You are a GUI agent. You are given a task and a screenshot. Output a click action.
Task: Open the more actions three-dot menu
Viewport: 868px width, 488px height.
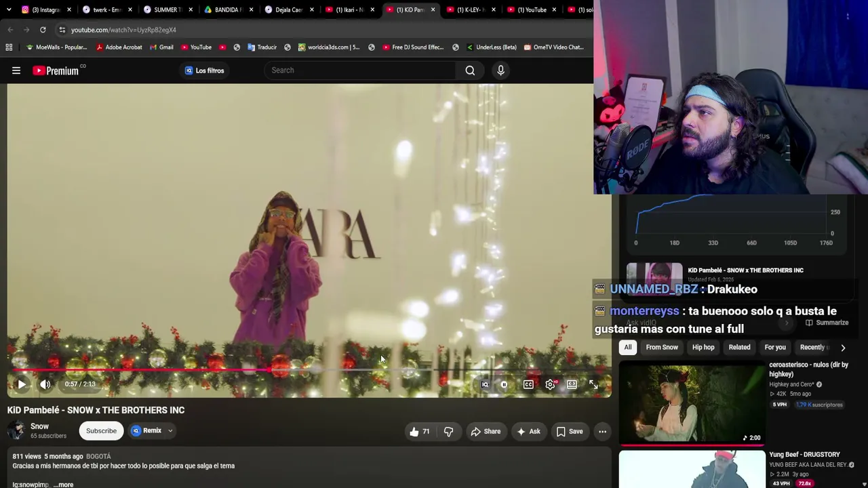pos(602,431)
